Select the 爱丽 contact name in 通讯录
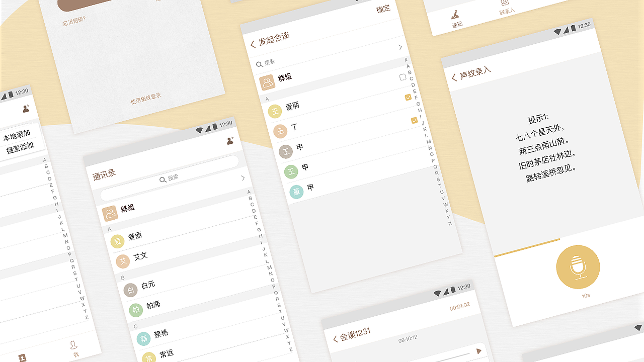Screen dimensions: 644x362 click(x=135, y=236)
